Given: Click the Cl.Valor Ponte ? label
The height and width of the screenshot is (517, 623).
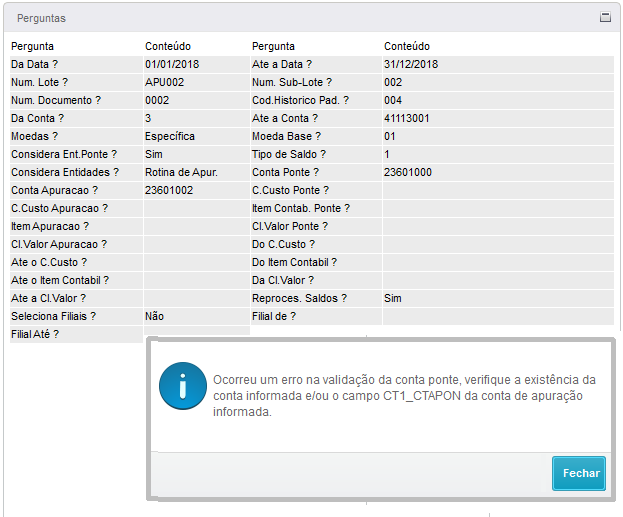Looking at the screenshot, I should [290, 227].
